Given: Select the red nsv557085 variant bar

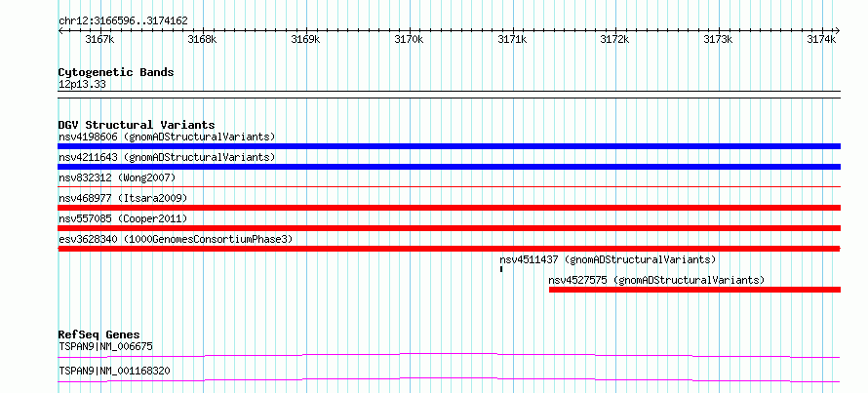Looking at the screenshot, I should [x=449, y=228].
